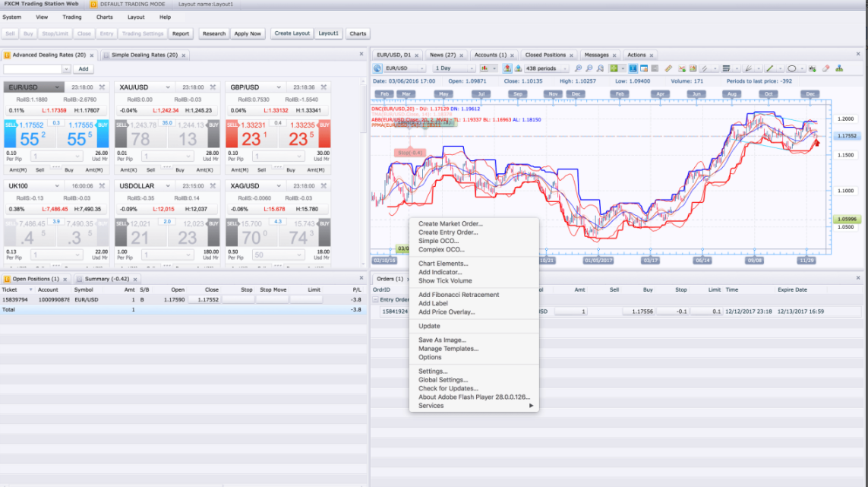Click the zoom out magnifier icon
868x487 pixels.
(x=589, y=68)
